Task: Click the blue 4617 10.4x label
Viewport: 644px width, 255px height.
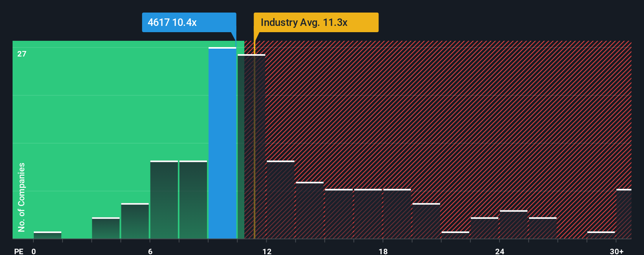Action: (x=189, y=22)
